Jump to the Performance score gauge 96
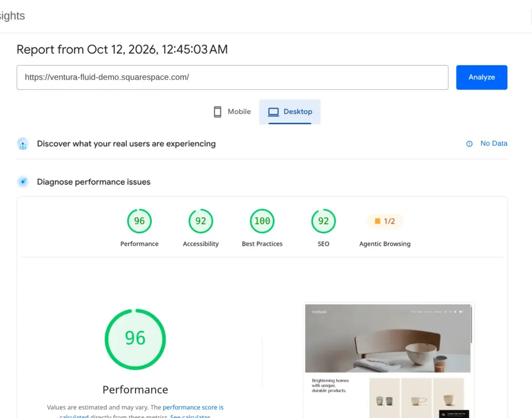 tap(139, 221)
